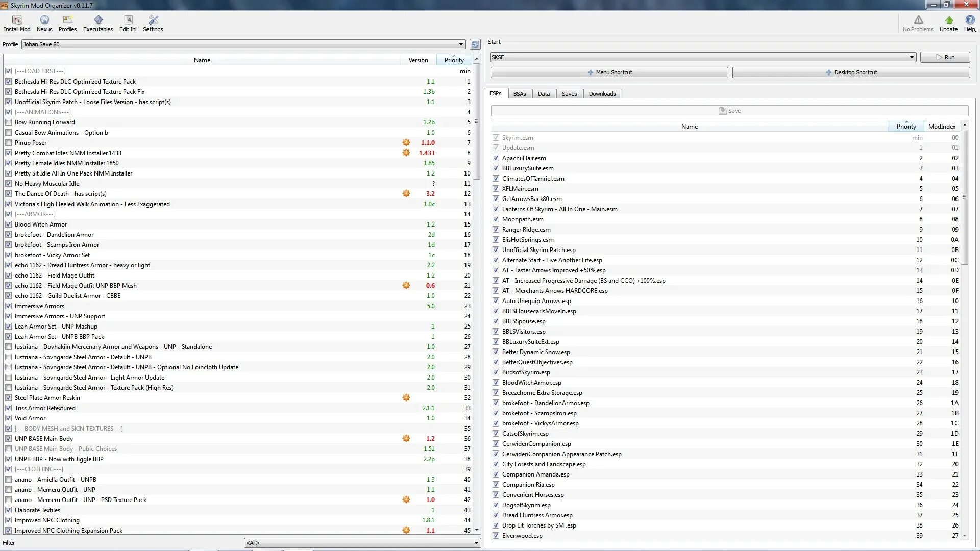
Task: Sort mod list by Version column
Action: (418, 60)
